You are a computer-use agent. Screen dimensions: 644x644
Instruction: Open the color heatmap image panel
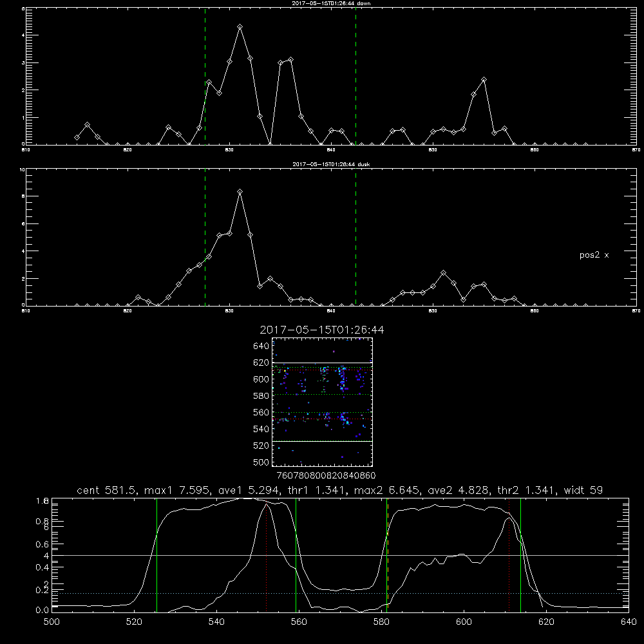(322, 402)
